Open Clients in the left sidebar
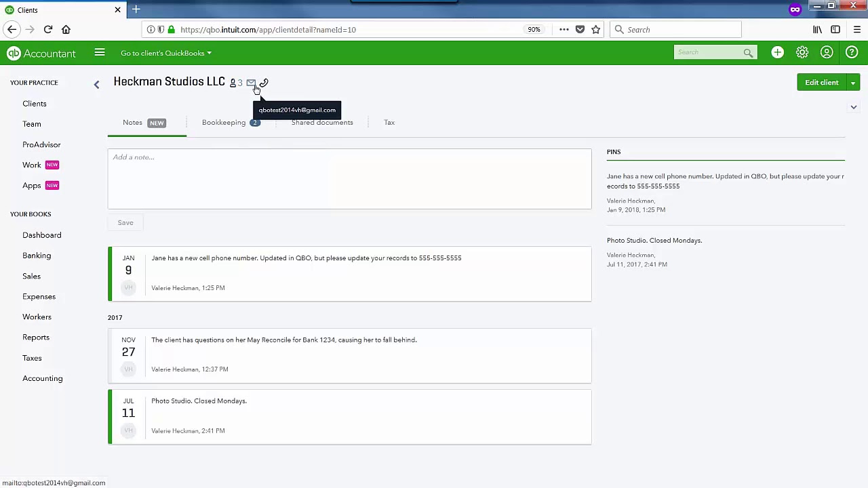The height and width of the screenshot is (488, 868). tap(35, 104)
